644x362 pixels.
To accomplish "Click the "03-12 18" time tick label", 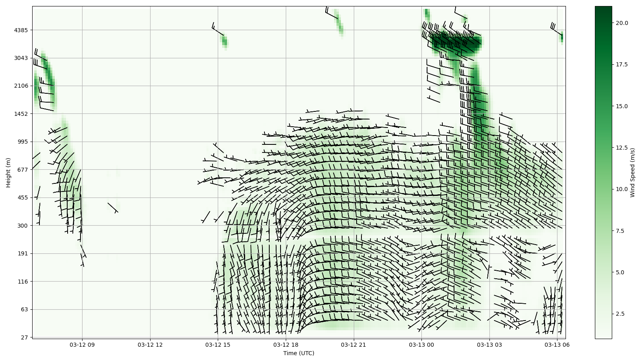I will click(286, 345).
